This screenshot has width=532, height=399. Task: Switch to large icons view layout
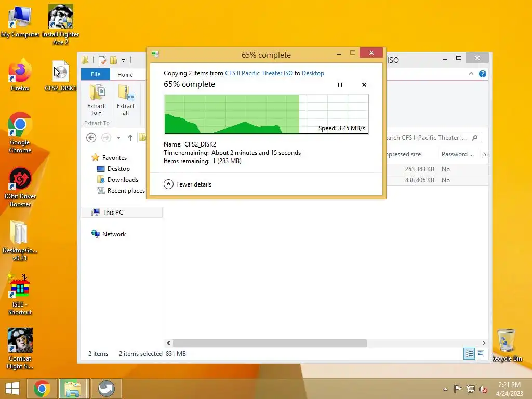481,353
